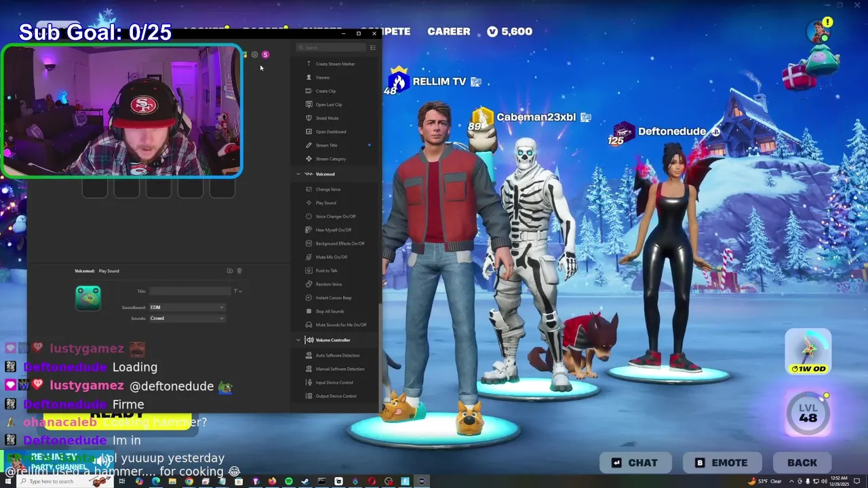Select the Output Device Control action icon
This screenshot has width=868, height=488.
point(309,396)
